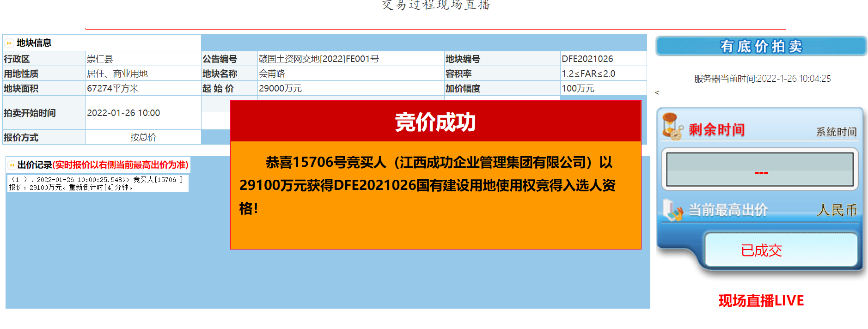Click the parcel number DFE2021026 cell
868x329 pixels.
587,59
